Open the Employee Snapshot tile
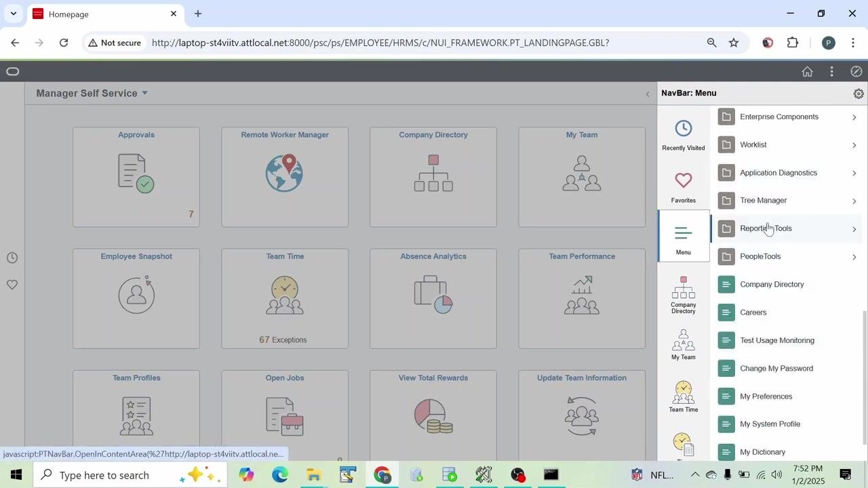The width and height of the screenshot is (868, 488). [x=136, y=298]
